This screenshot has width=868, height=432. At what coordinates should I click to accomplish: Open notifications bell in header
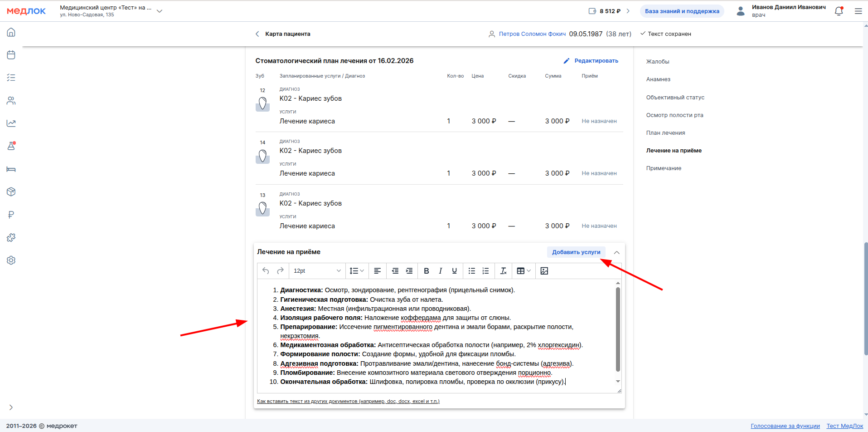839,11
